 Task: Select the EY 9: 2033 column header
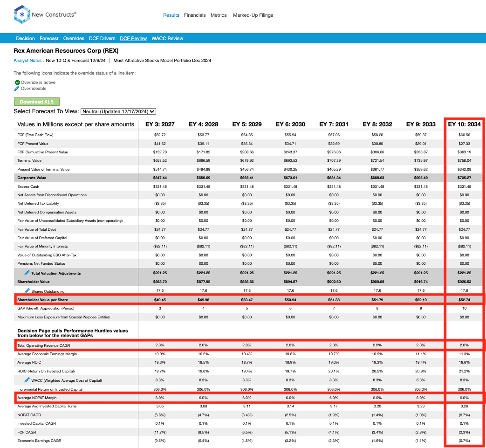tap(421, 124)
